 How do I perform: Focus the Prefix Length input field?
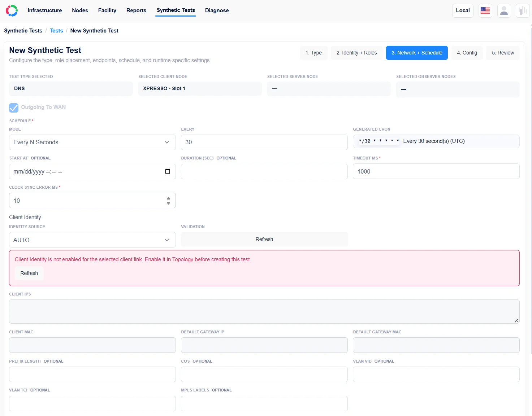pyautogui.click(x=92, y=374)
